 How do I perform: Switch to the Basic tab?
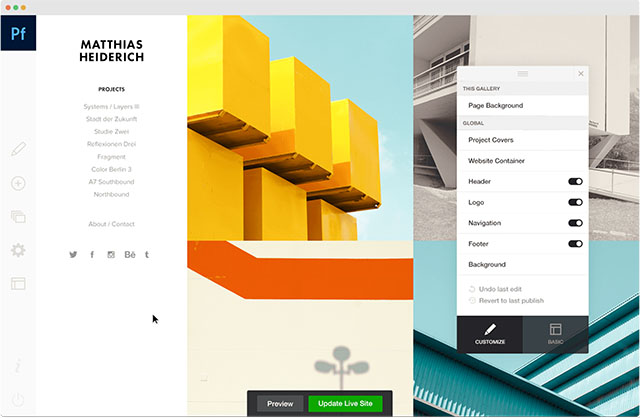pyautogui.click(x=556, y=334)
